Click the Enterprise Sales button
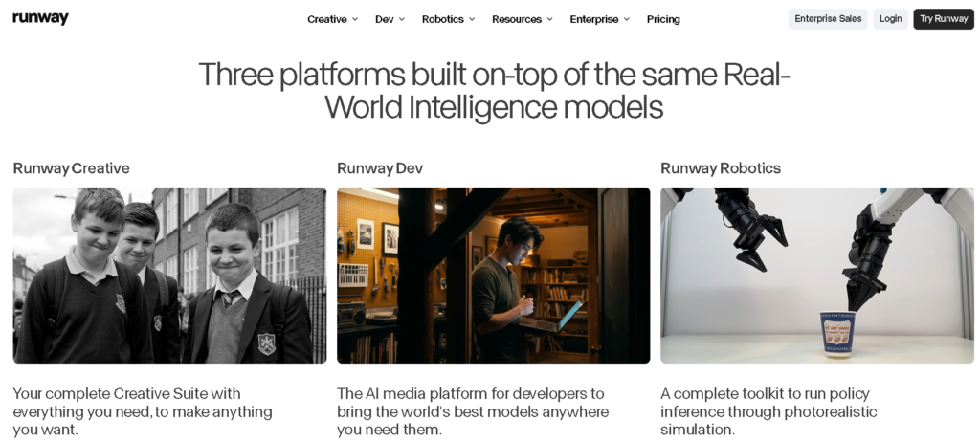980x442 pixels. pyautogui.click(x=828, y=19)
